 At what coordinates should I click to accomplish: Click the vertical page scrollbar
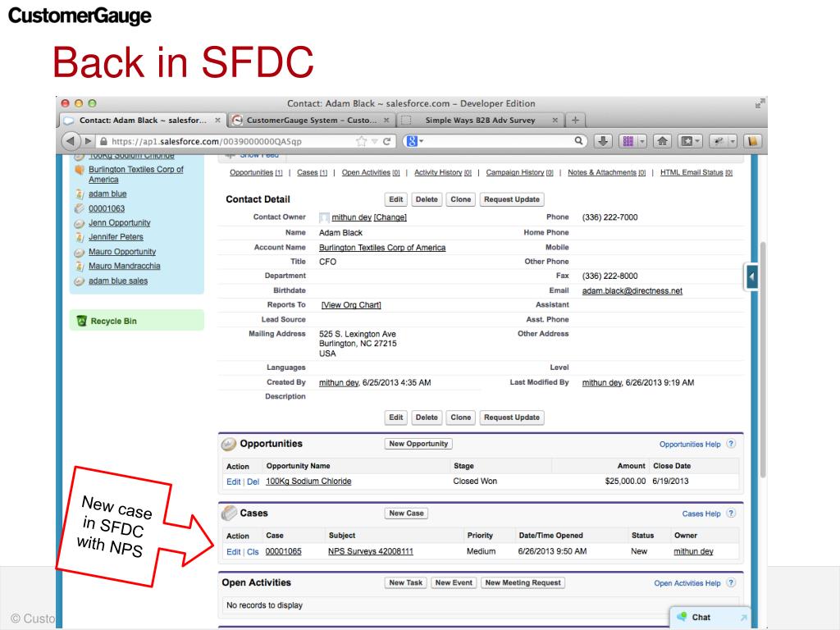763,359
